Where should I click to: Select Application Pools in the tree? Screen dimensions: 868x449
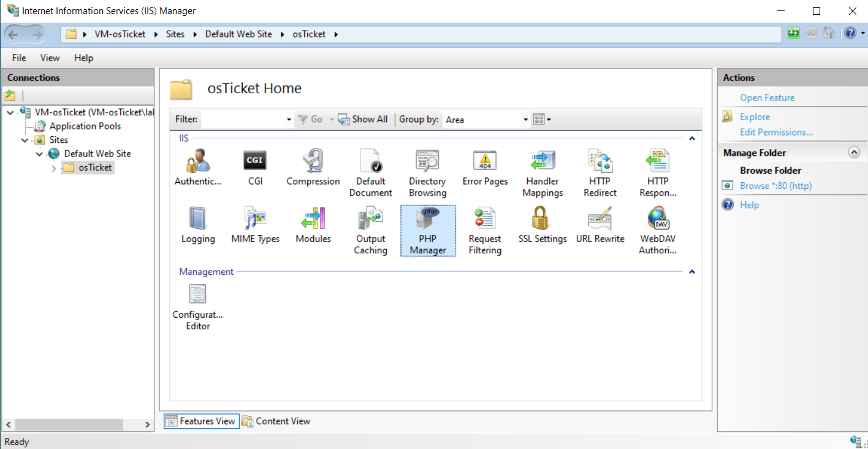[85, 126]
